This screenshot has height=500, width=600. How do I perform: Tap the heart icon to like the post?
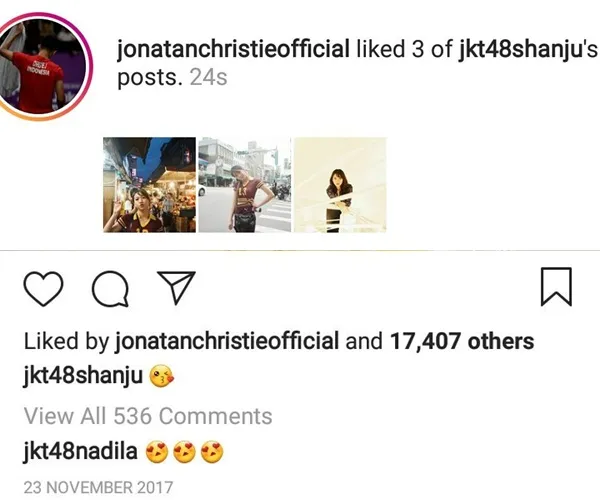pos(43,290)
